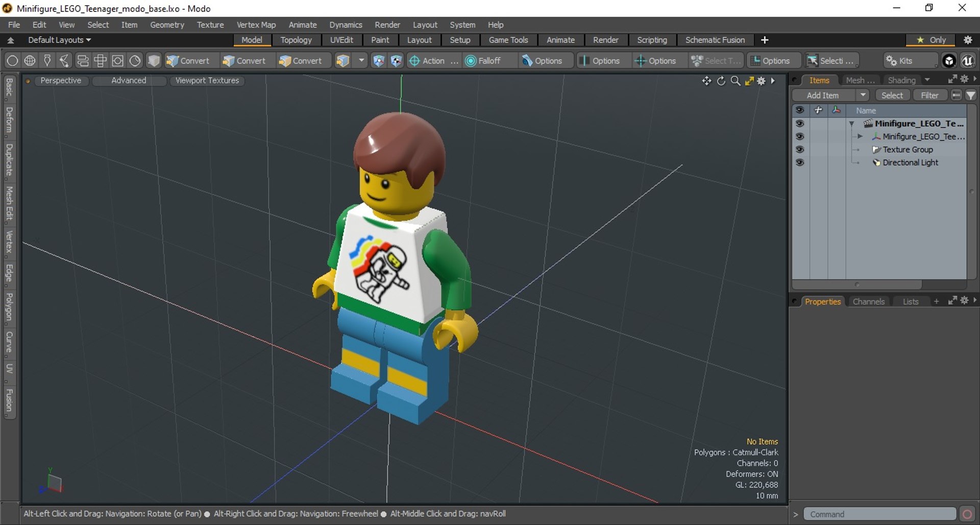Add a new layout tab with plus
This screenshot has height=525, width=980.
pos(765,40)
